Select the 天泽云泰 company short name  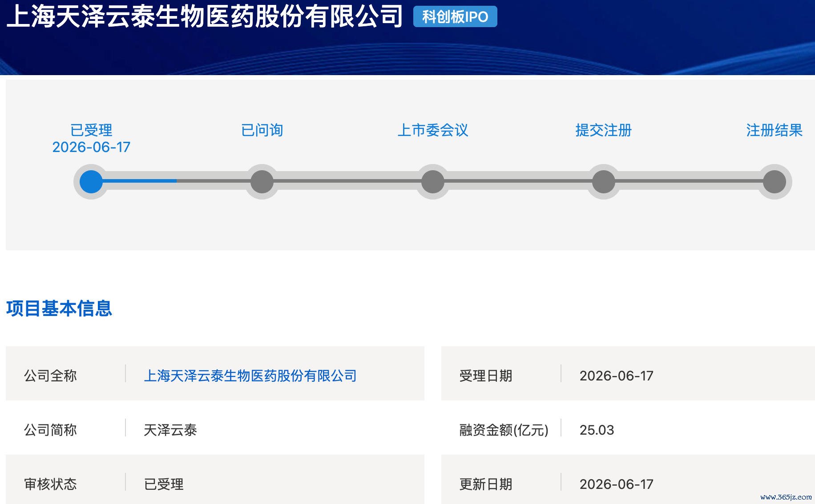[170, 430]
